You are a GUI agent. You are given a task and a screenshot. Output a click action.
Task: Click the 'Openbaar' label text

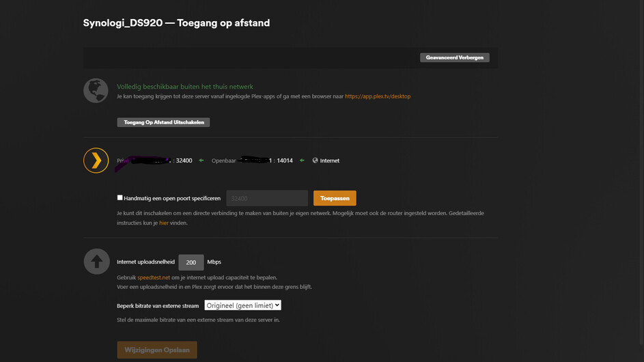[x=223, y=161]
